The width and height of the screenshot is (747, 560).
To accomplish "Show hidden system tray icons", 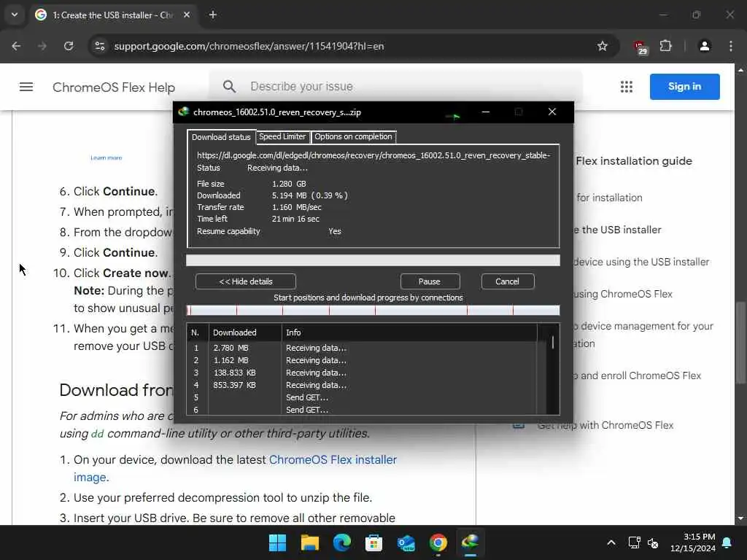I will point(611,542).
